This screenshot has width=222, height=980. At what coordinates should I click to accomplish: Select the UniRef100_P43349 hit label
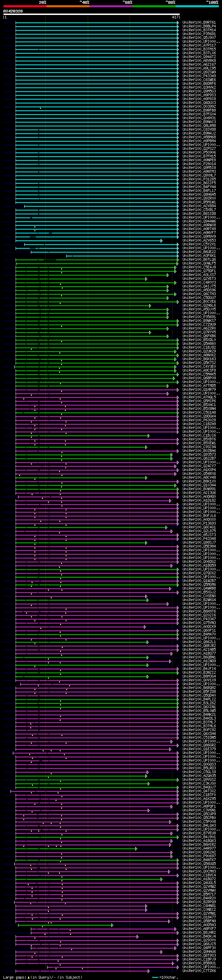coord(199,76)
